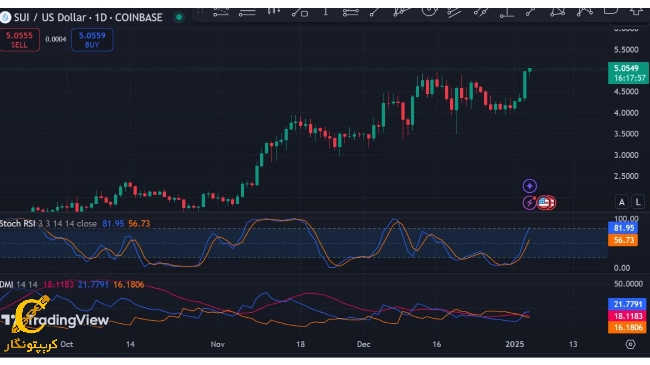650x365 pixels.
Task: Click the orange 56.73 scale label
Action: tap(623, 240)
